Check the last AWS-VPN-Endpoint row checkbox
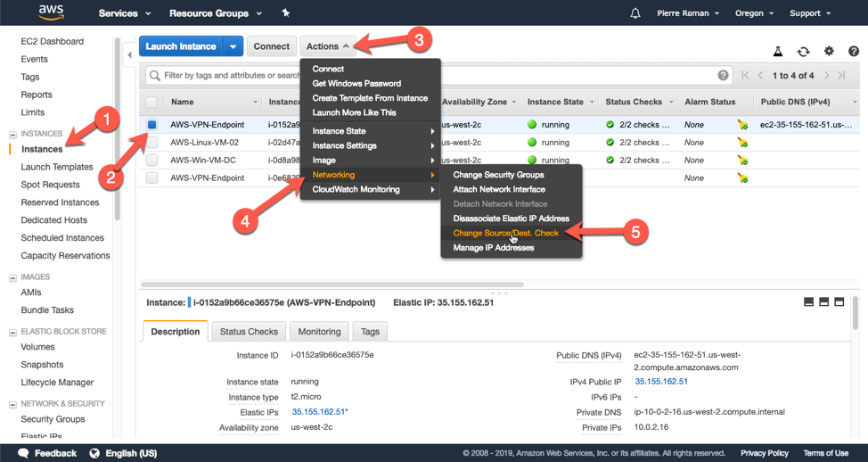This screenshot has height=462, width=868. coord(151,177)
